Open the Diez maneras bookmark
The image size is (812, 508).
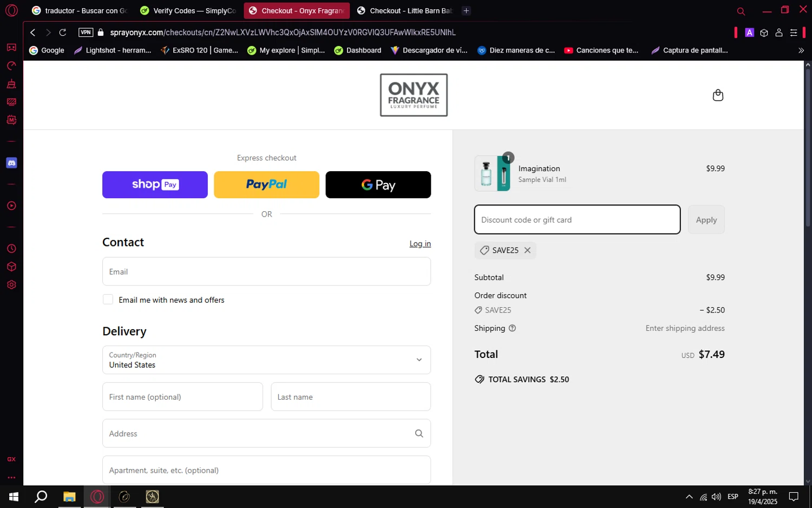[x=516, y=50]
